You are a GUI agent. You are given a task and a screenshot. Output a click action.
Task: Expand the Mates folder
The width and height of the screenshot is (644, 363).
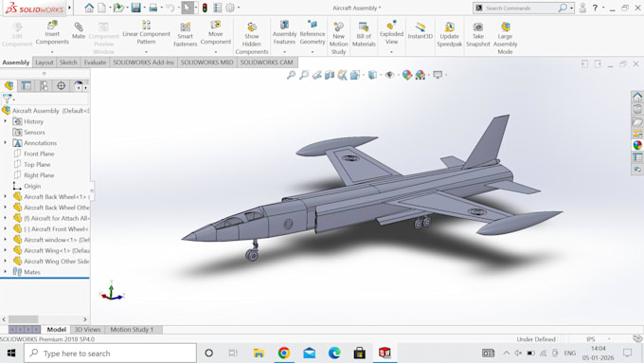[x=6, y=272]
